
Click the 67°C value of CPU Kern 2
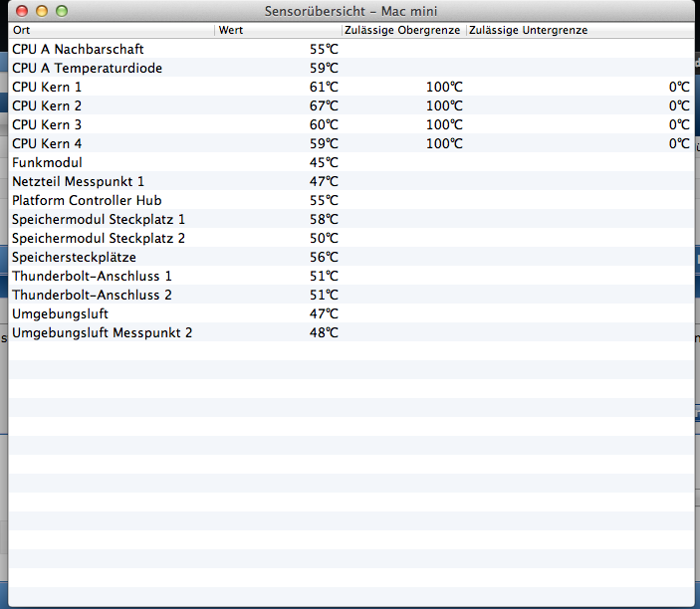click(324, 105)
